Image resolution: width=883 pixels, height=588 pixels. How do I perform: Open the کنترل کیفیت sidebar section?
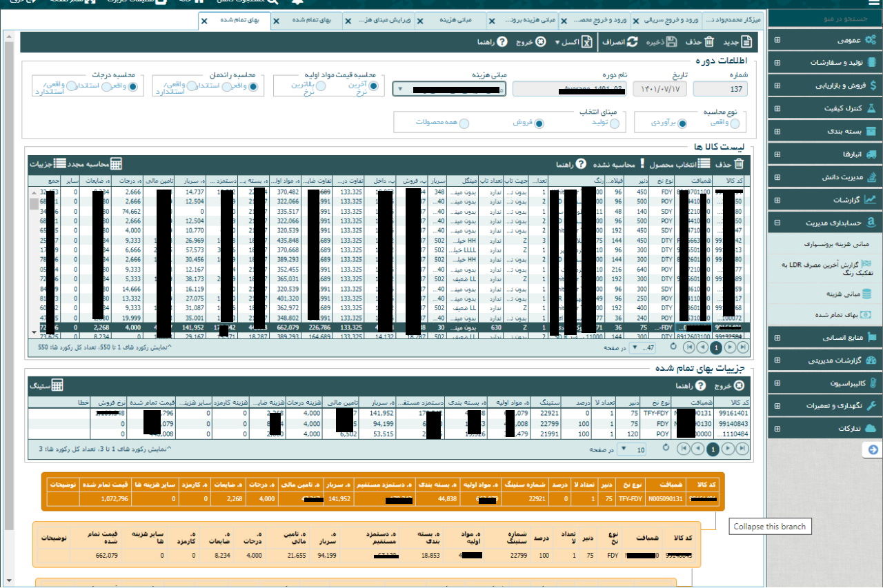tap(824, 108)
